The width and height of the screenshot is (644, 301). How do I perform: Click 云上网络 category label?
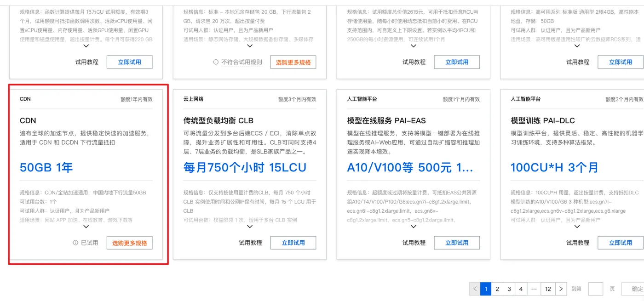pyautogui.click(x=193, y=99)
